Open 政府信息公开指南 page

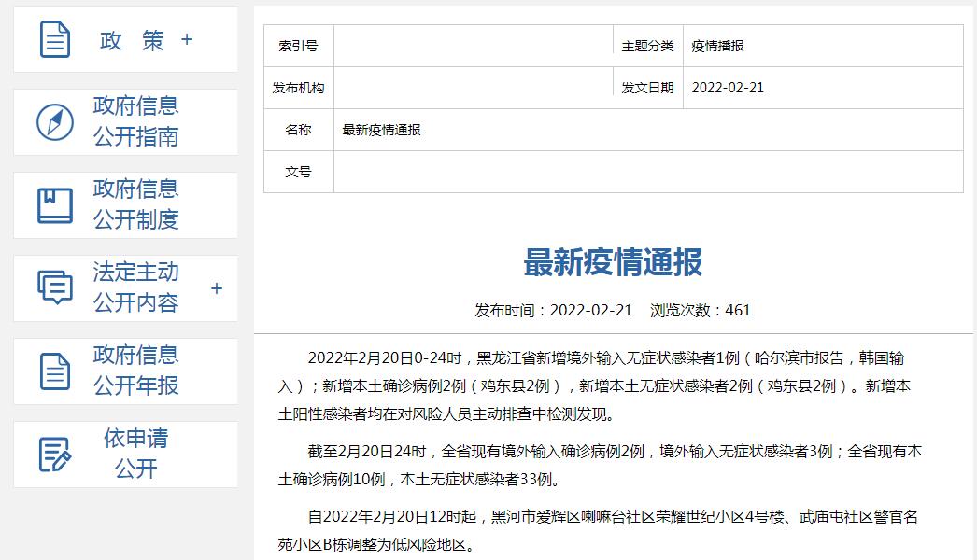click(135, 121)
